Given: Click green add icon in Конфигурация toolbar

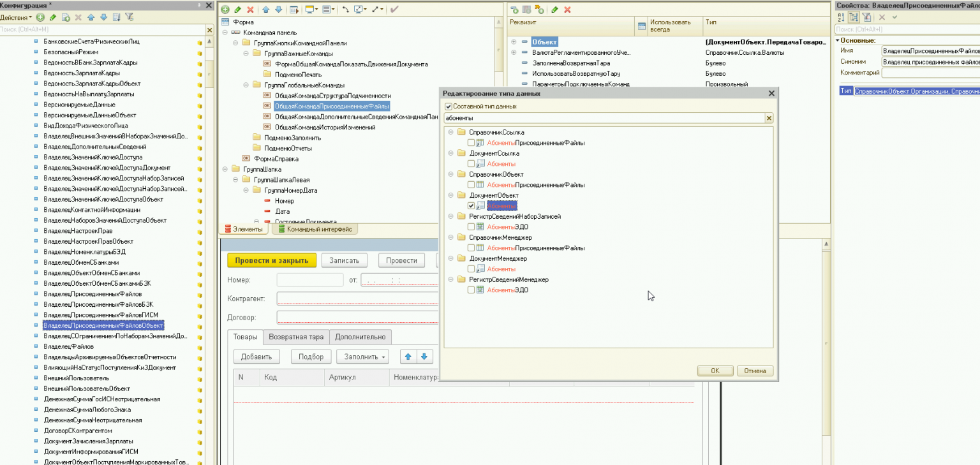Looking at the screenshot, I should click(40, 17).
